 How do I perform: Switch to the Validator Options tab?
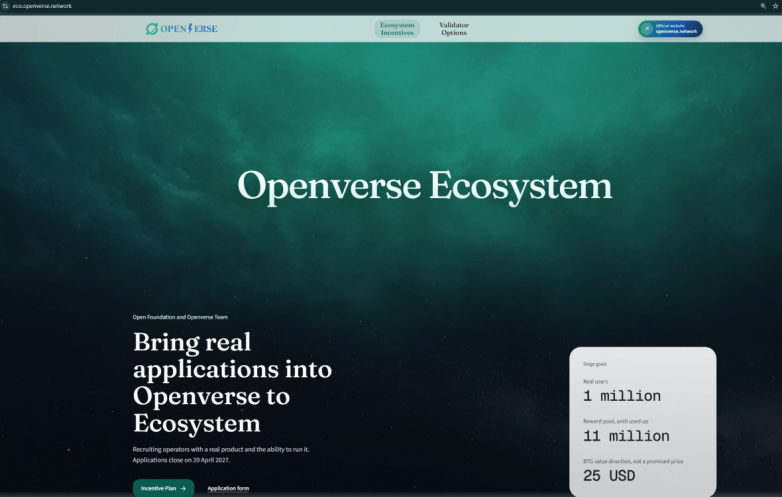coord(454,29)
